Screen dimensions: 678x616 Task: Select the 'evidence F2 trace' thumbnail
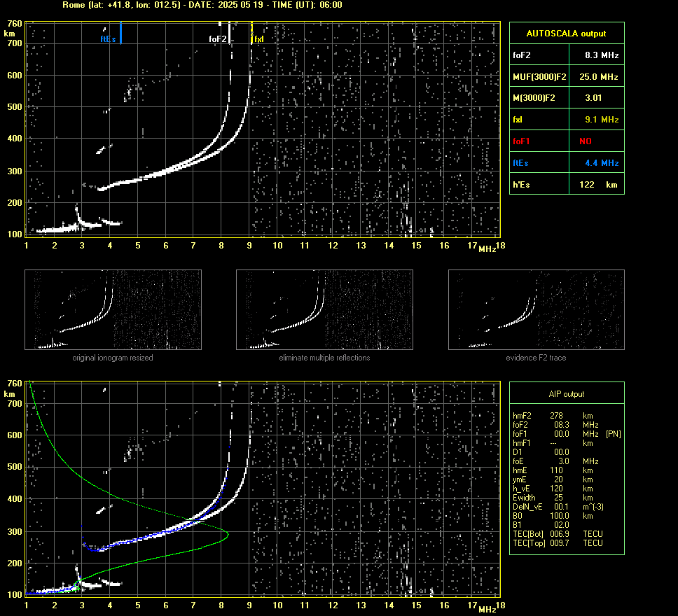pyautogui.click(x=537, y=309)
